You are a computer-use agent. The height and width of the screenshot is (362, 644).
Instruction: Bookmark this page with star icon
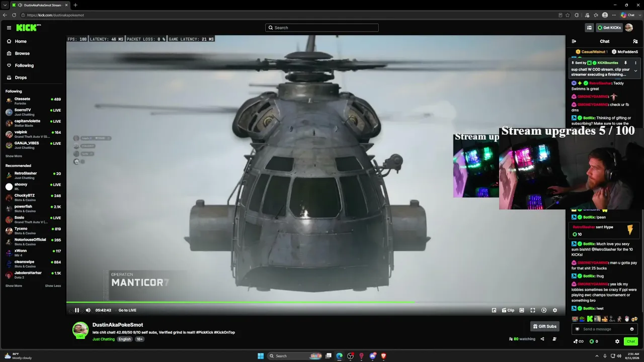pyautogui.click(x=568, y=15)
